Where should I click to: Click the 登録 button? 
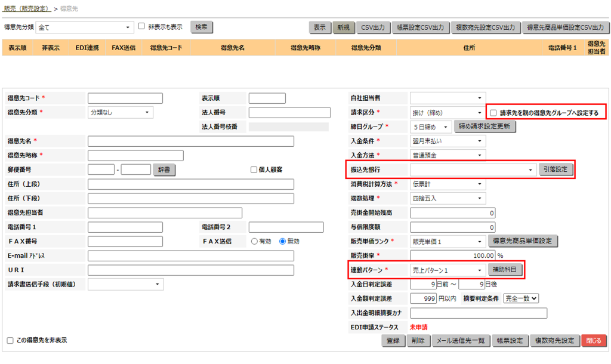[393, 341]
